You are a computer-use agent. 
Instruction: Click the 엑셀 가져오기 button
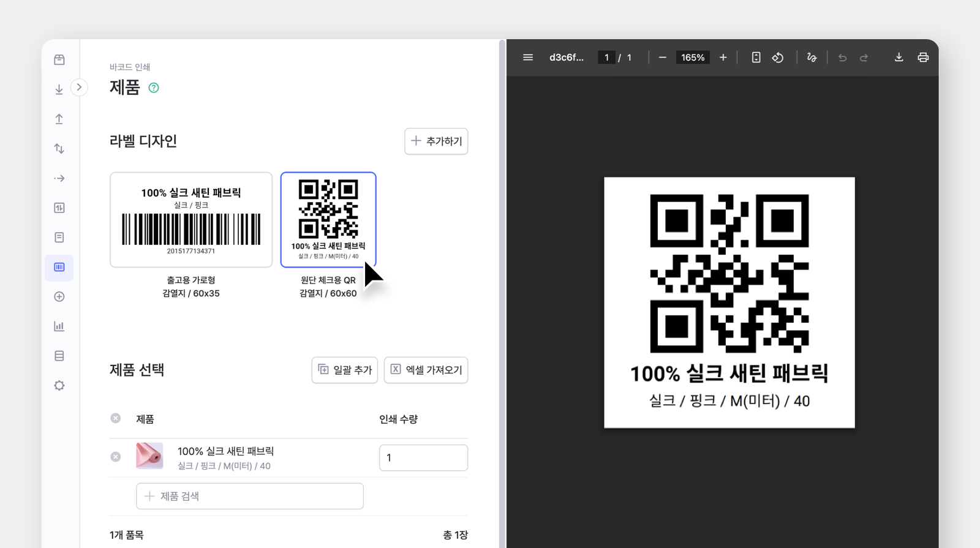[x=426, y=370]
